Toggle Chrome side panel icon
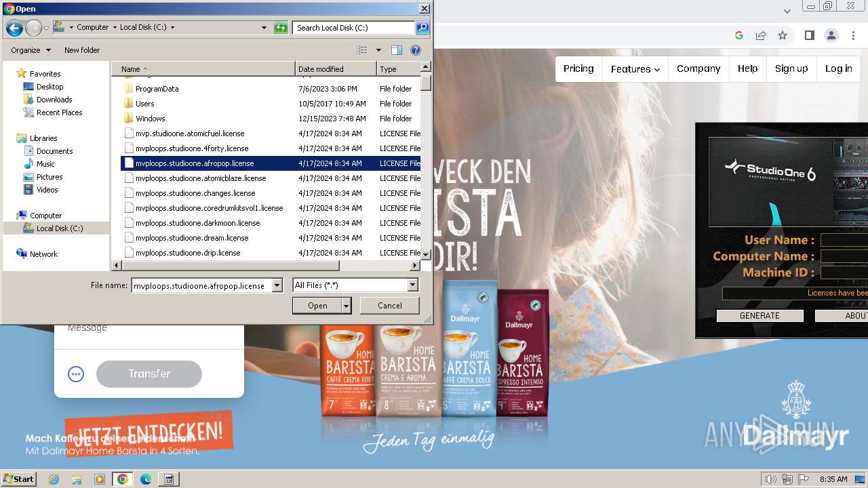The image size is (868, 488). coord(809,35)
